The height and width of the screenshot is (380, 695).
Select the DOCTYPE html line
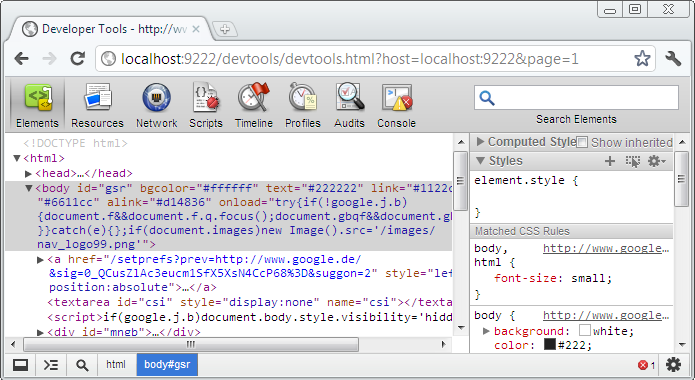click(75, 143)
